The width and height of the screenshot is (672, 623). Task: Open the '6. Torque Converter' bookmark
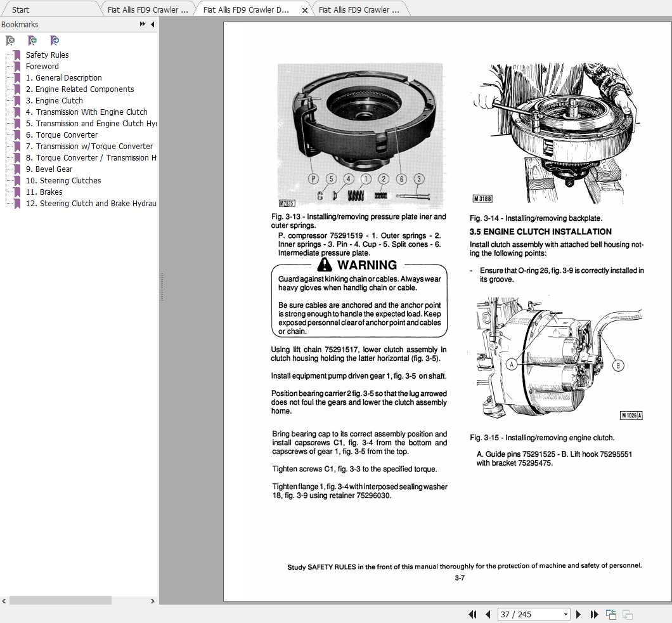click(x=61, y=135)
